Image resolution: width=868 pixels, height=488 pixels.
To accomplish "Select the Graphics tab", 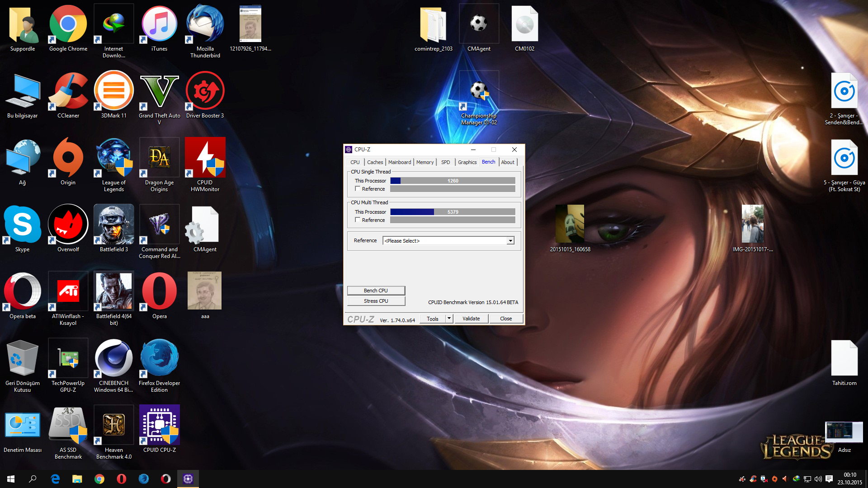I will 467,162.
